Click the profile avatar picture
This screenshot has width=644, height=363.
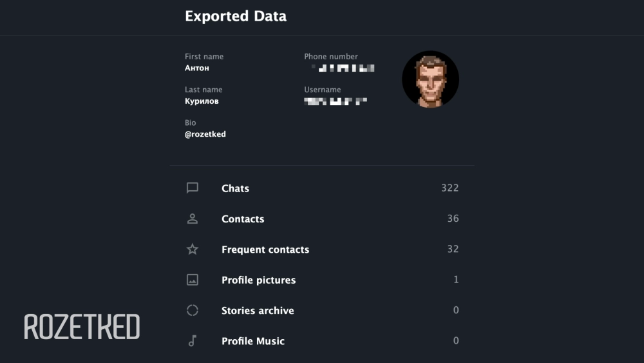[x=430, y=79]
